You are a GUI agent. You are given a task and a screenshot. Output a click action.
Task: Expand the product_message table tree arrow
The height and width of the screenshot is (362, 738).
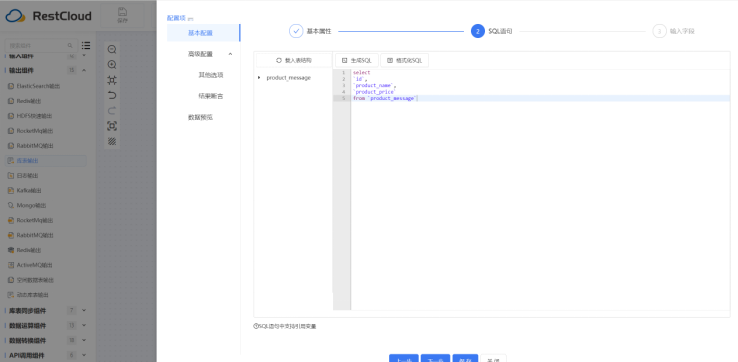click(x=259, y=78)
